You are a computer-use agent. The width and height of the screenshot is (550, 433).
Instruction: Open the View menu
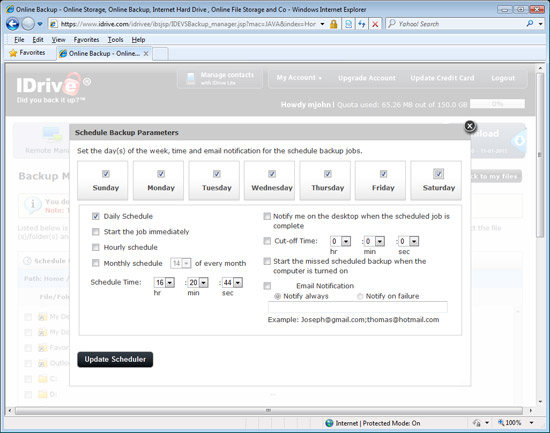click(x=58, y=40)
